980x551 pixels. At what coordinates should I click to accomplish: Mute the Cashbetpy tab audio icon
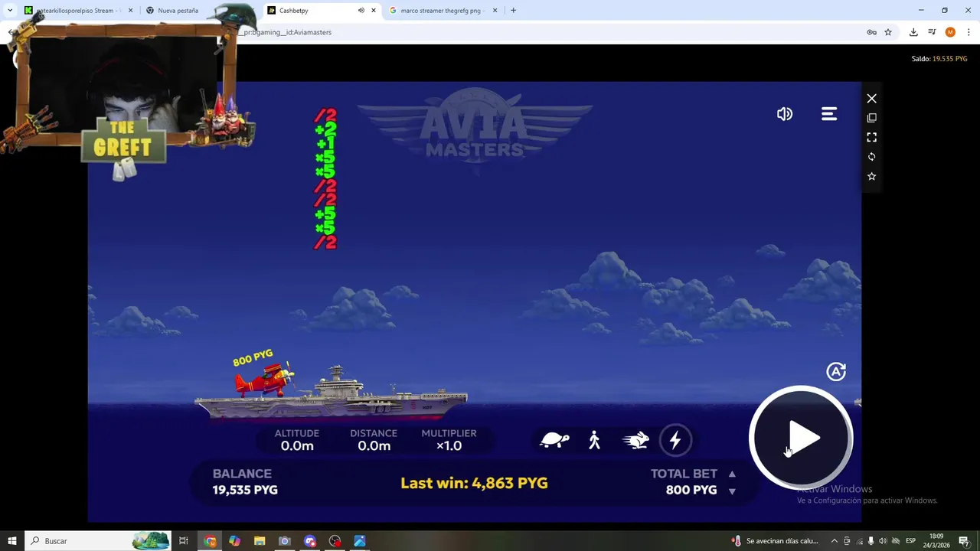click(361, 11)
